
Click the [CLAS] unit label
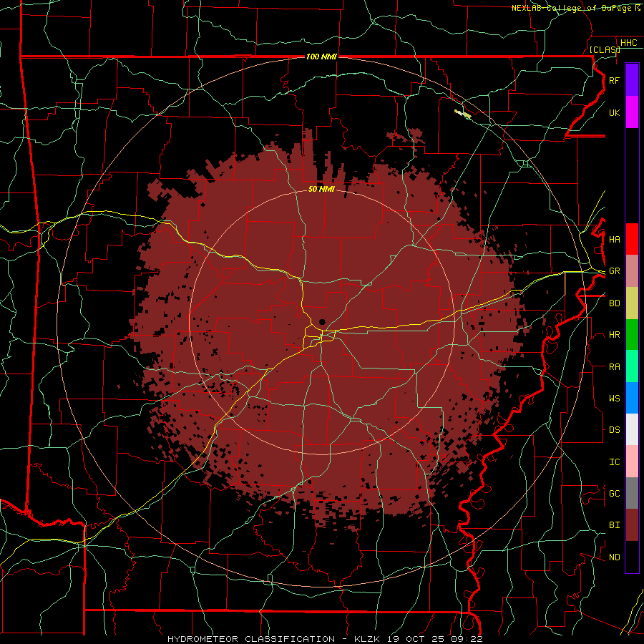pos(605,49)
